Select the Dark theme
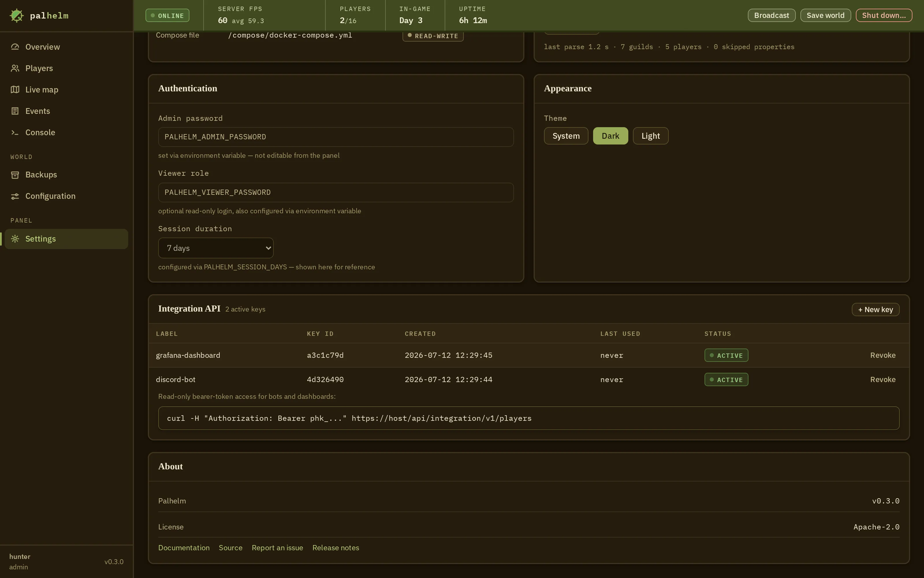924x578 pixels. click(x=610, y=136)
